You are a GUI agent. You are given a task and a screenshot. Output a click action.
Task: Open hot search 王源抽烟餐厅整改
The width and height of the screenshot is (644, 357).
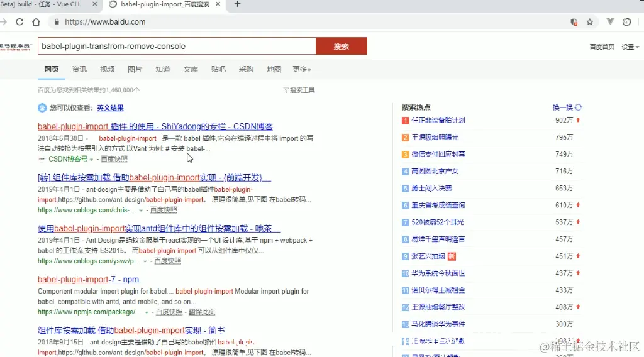click(x=438, y=307)
